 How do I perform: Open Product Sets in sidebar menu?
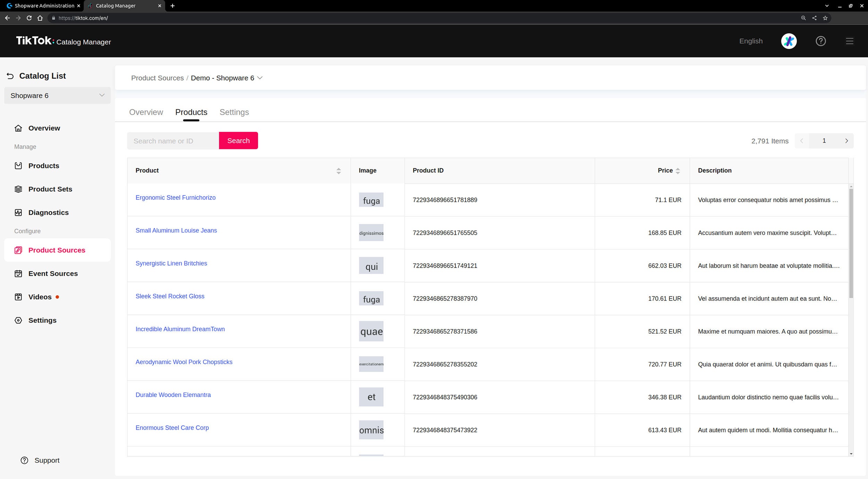pyautogui.click(x=50, y=189)
